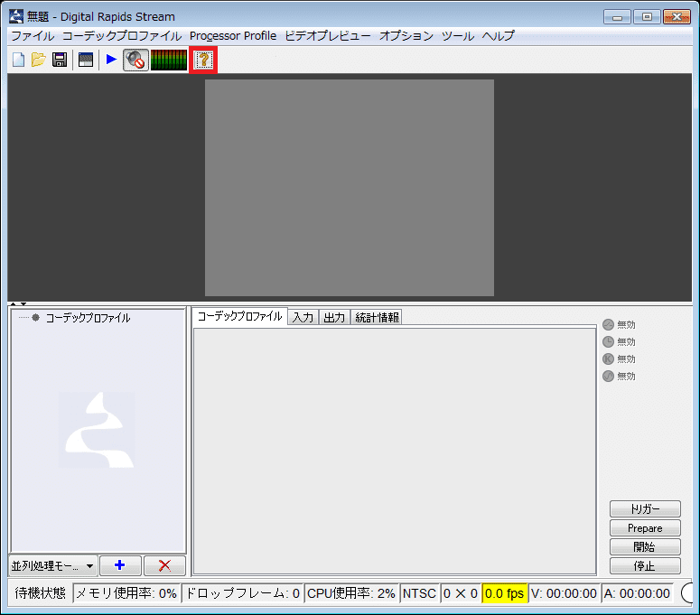Click the CPU使用率: 2% status field
Image resolution: width=700 pixels, height=615 pixels.
351,593
